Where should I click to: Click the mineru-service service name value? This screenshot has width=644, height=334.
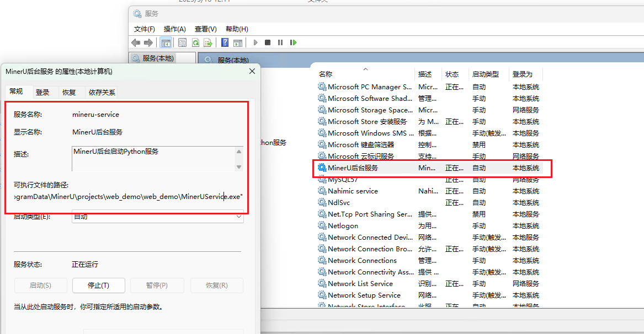[95, 115]
